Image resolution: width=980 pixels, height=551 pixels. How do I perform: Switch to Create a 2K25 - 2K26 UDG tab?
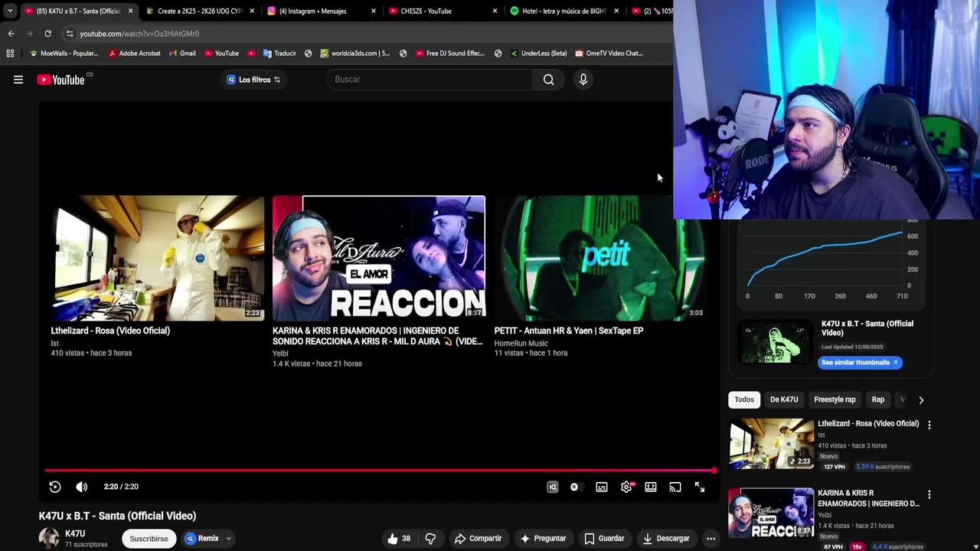200,11
